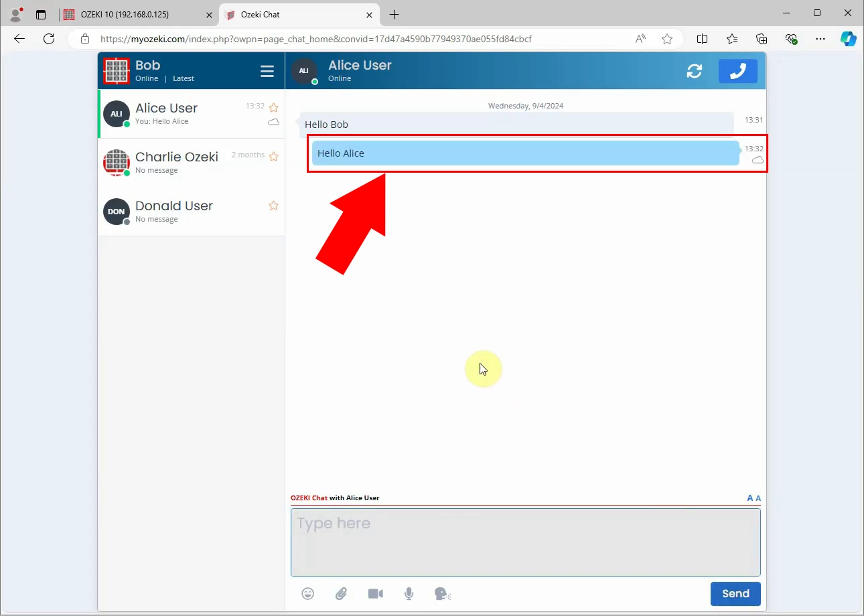
Task: Toggle favorite star for Donald User
Action: (x=273, y=206)
